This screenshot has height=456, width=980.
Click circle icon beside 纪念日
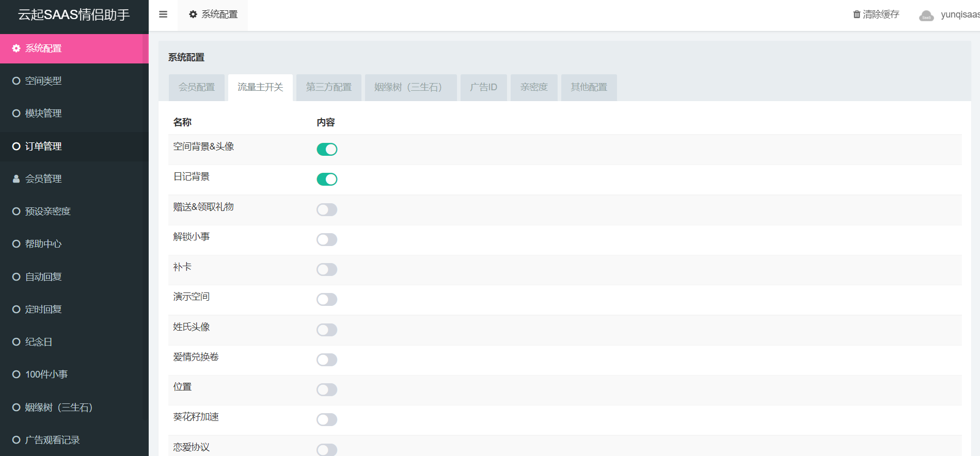pyautogui.click(x=16, y=341)
